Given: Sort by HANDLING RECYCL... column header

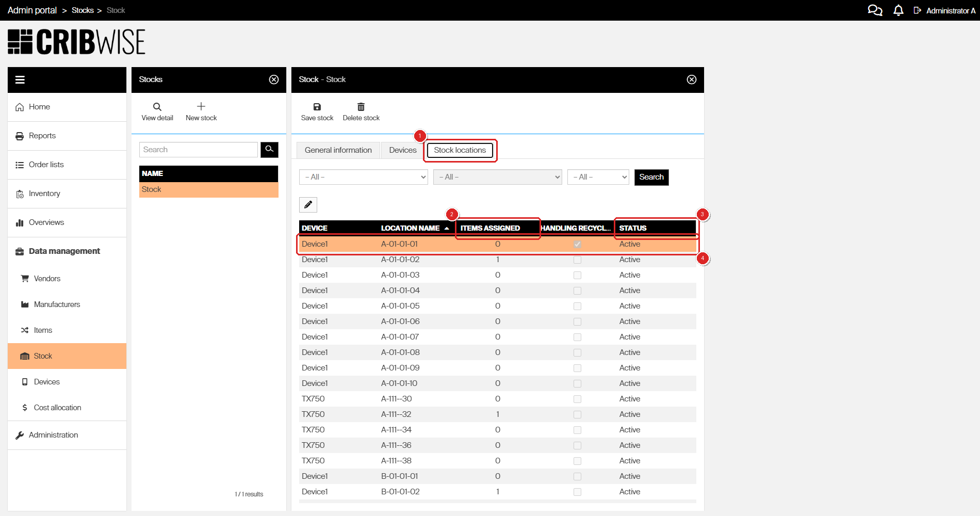Looking at the screenshot, I should point(576,228).
